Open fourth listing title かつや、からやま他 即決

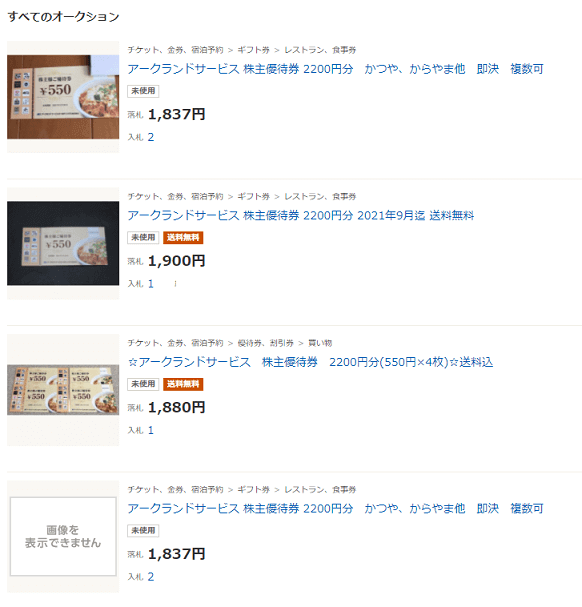[x=335, y=508]
